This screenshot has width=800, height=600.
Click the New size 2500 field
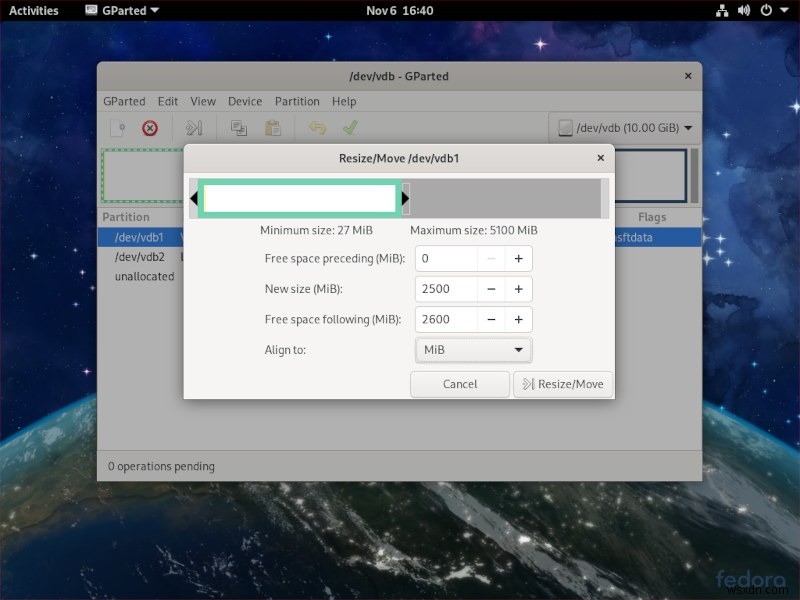pyautogui.click(x=446, y=289)
